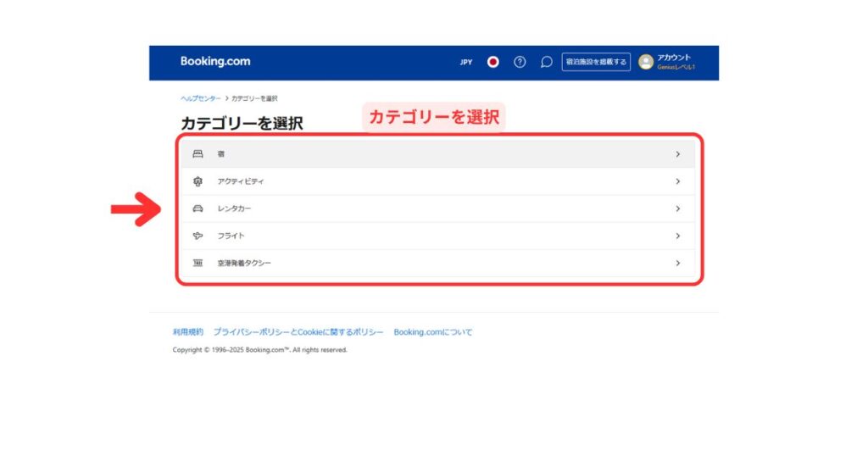
Task: Click the car icon for レンタカー
Action: (x=198, y=209)
